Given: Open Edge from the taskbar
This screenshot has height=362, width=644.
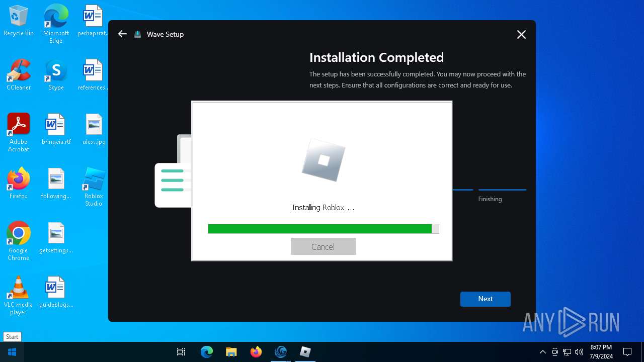Looking at the screenshot, I should point(207,352).
